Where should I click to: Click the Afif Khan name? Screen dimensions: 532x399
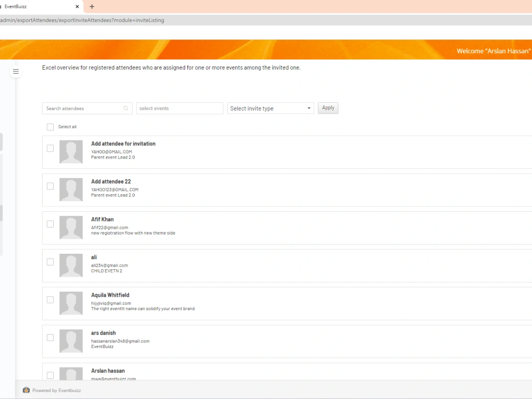pyautogui.click(x=102, y=219)
